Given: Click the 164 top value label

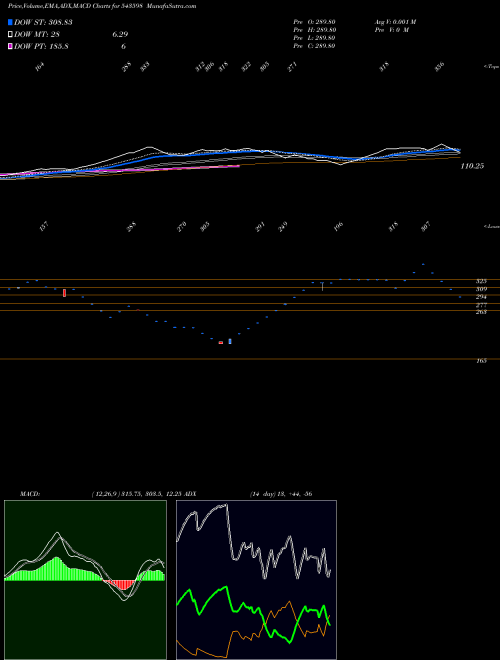Looking at the screenshot, I should pyautogui.click(x=40, y=67).
